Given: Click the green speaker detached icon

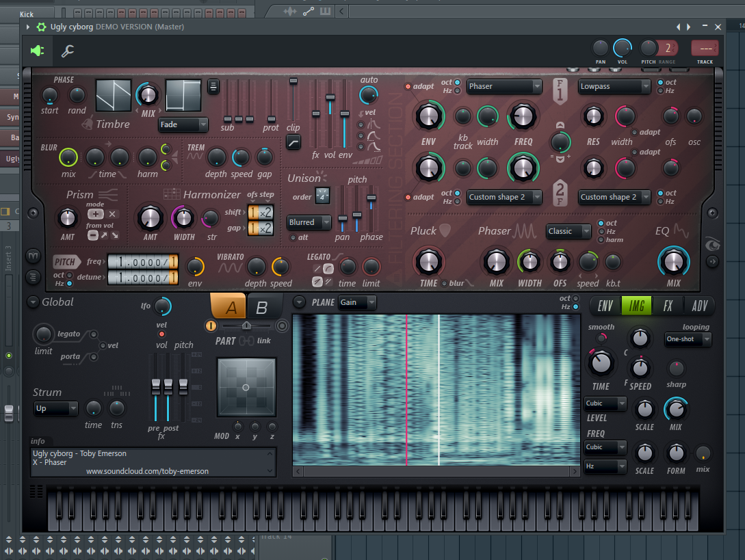Looking at the screenshot, I should (37, 51).
